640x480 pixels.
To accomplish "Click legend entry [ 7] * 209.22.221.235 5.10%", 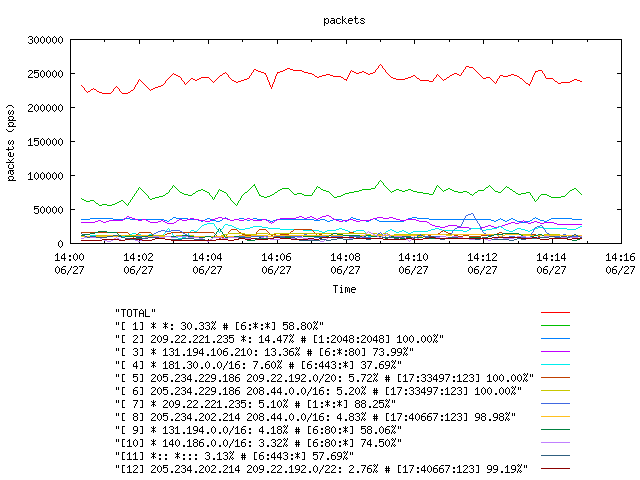I will point(255,404).
